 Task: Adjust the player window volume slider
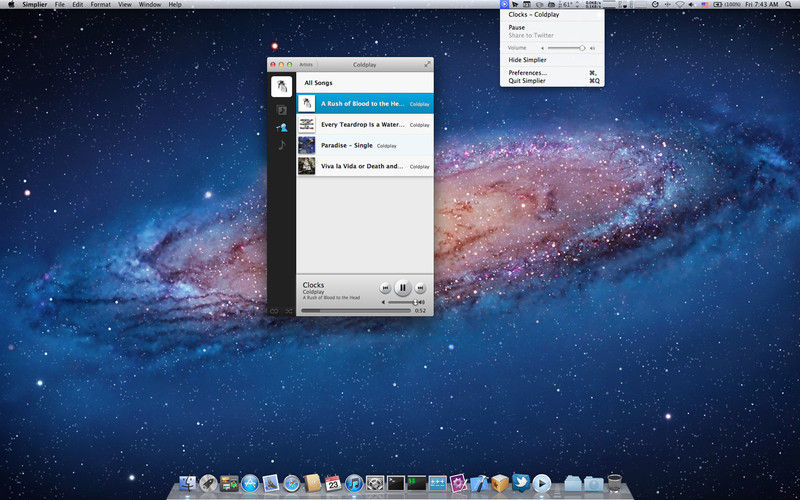[x=403, y=302]
